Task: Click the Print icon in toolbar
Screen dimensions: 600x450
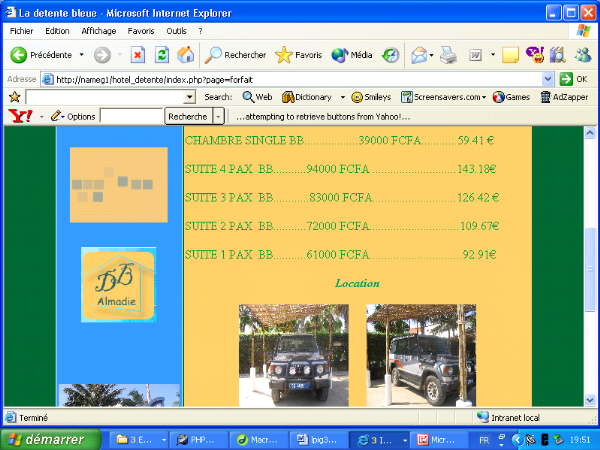Action: [x=449, y=55]
